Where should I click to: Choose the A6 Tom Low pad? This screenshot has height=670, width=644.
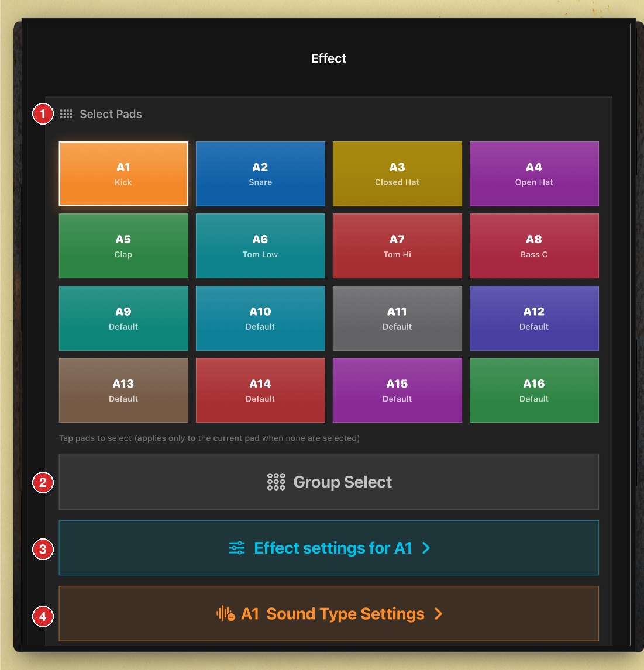(x=260, y=246)
